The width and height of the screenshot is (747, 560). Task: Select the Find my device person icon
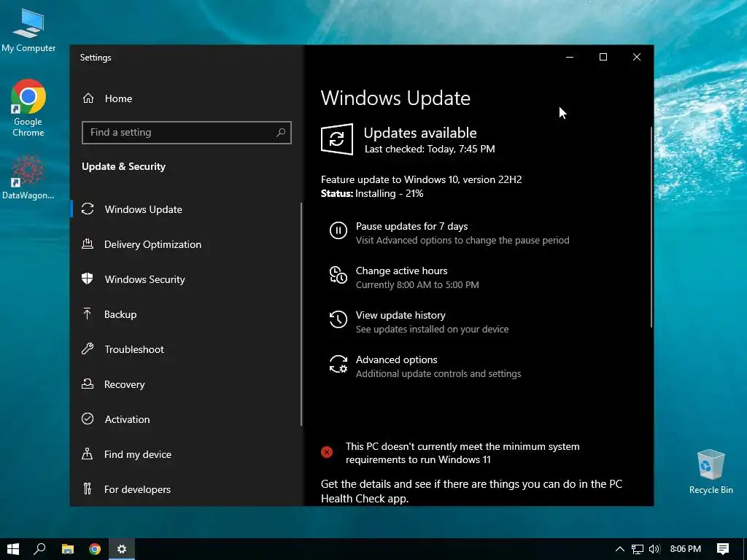[88, 454]
